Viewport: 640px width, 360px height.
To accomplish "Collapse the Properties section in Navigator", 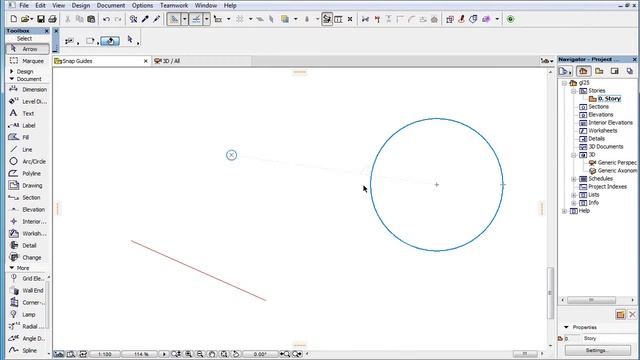I will click(566, 327).
